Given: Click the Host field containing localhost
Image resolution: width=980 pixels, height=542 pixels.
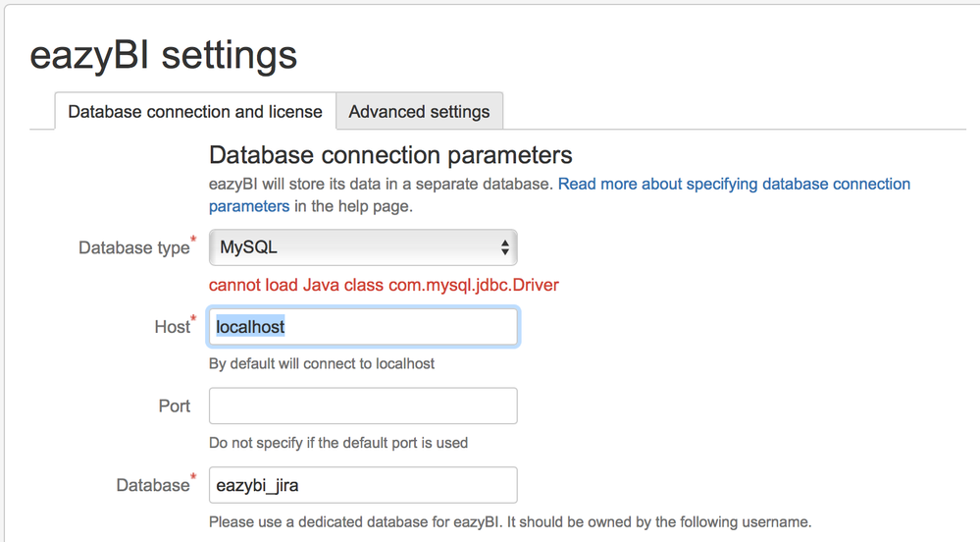Looking at the screenshot, I should coord(363,327).
